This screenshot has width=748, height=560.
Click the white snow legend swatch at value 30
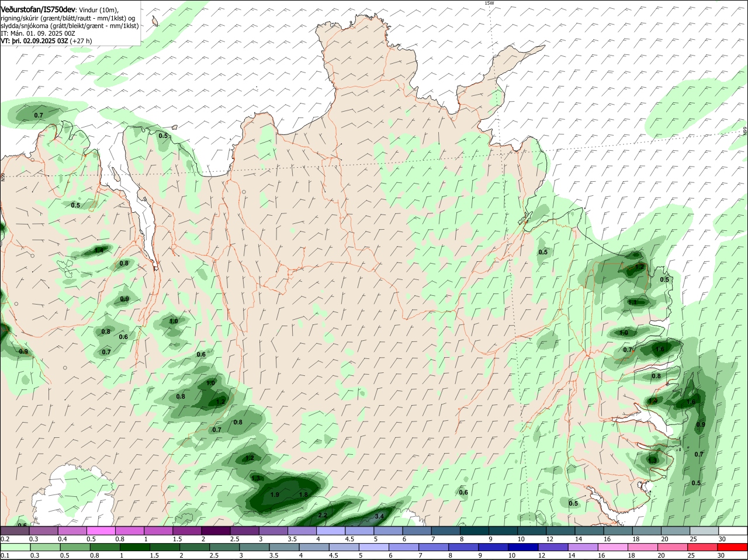click(x=733, y=531)
